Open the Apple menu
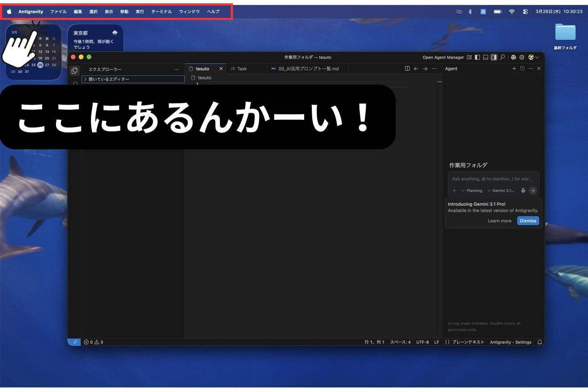Image resolution: width=588 pixels, height=392 pixels. pyautogui.click(x=9, y=12)
